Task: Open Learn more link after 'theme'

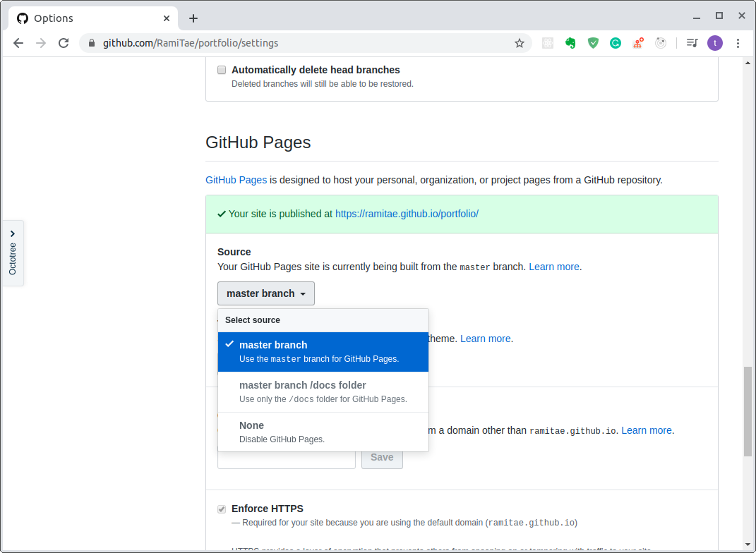Action: [486, 339]
